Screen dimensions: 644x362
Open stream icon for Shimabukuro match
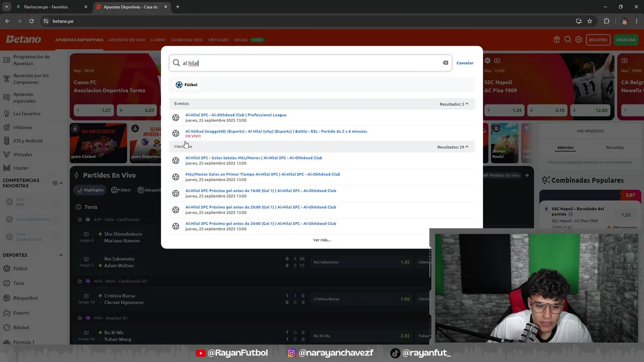point(86,234)
